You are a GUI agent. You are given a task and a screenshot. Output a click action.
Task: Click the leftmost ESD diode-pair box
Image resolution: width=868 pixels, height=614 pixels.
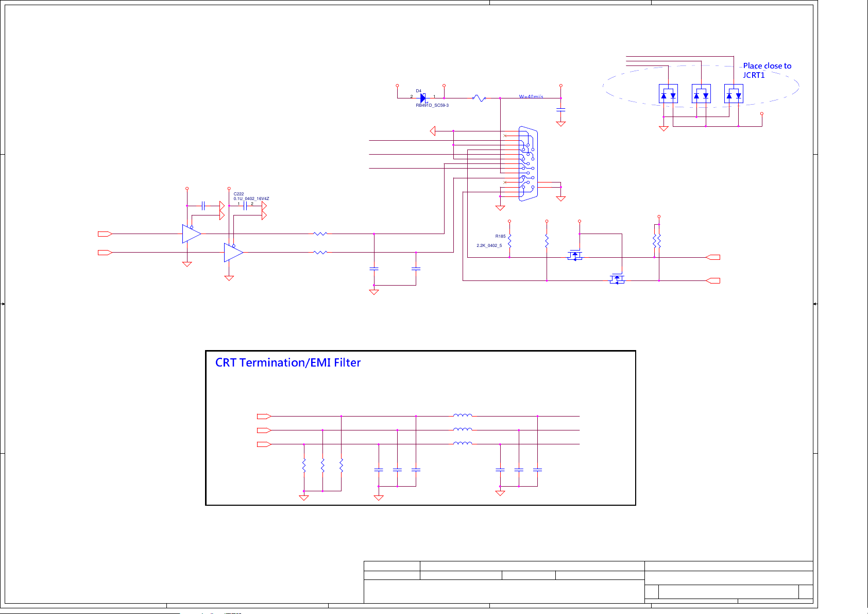click(x=668, y=94)
